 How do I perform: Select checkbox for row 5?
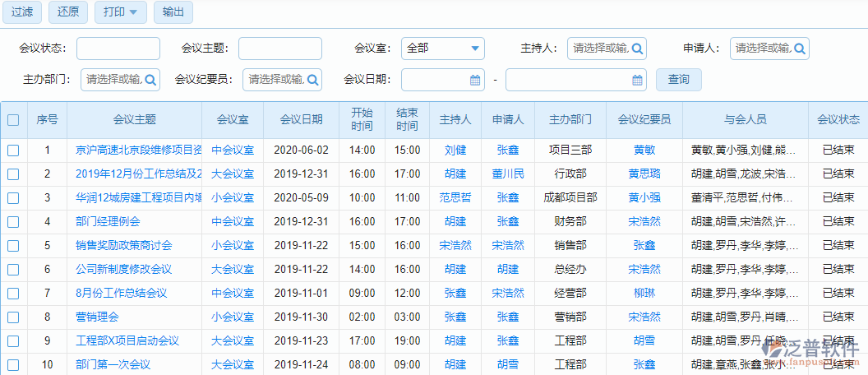point(13,246)
